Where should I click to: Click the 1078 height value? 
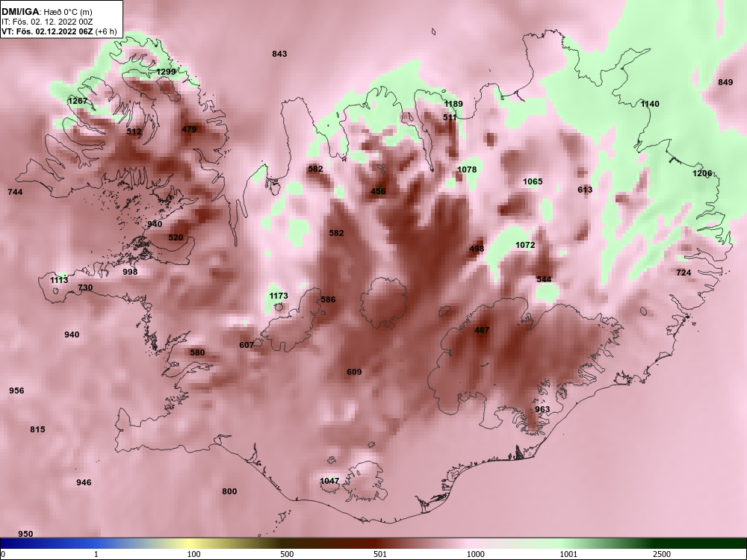pyautogui.click(x=467, y=169)
